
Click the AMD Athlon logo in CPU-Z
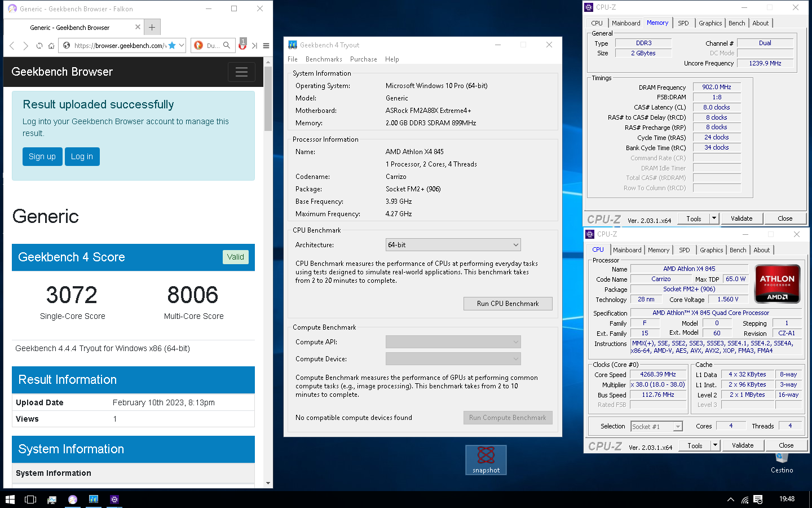(777, 283)
